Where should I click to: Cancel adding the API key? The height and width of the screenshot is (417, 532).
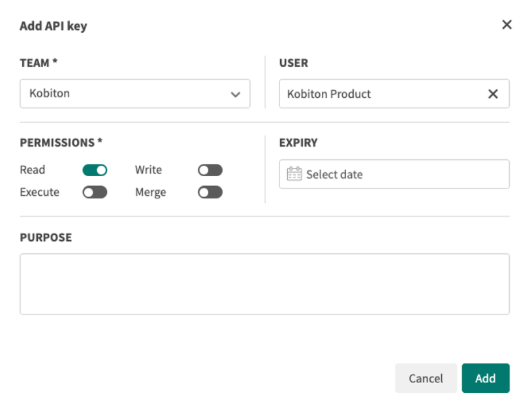pyautogui.click(x=426, y=378)
